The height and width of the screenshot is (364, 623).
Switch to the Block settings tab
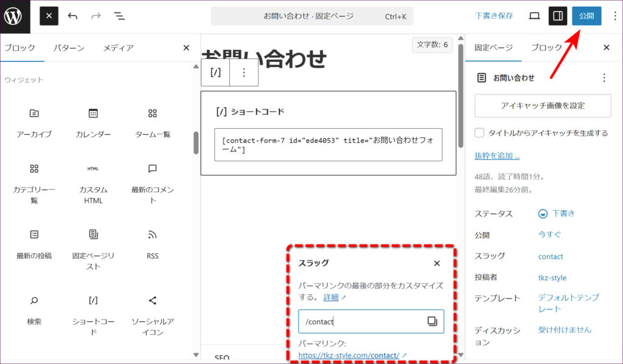click(x=546, y=48)
